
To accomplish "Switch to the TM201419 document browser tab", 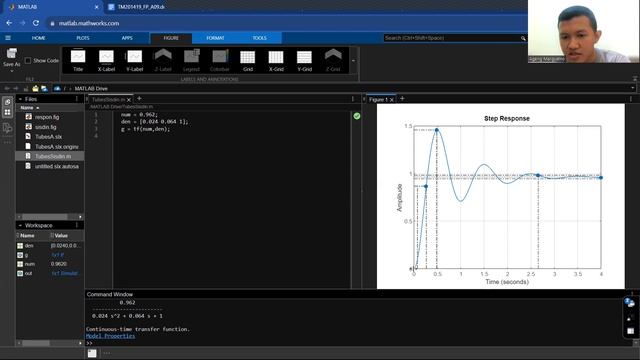I will tap(137, 7).
